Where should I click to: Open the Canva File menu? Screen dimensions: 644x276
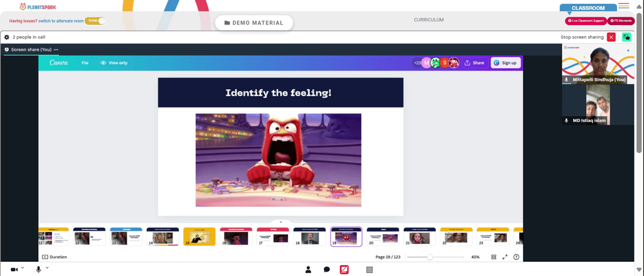pyautogui.click(x=84, y=63)
